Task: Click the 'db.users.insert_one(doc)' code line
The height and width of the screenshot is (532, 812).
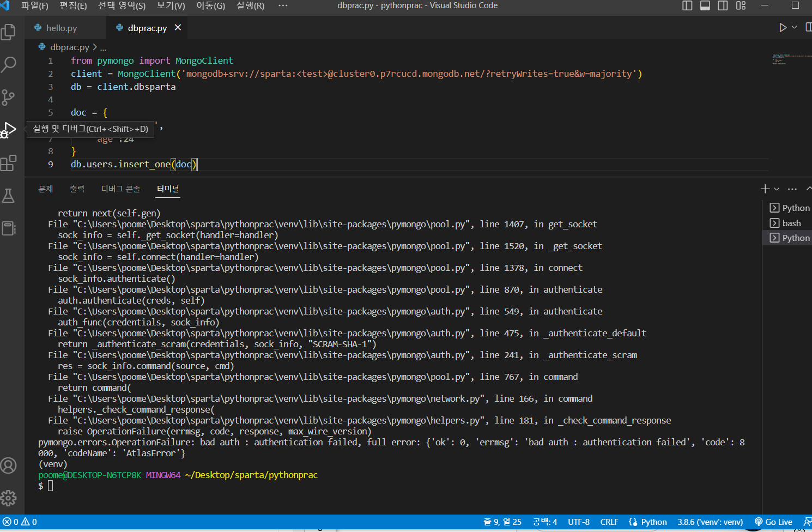Action: (134, 164)
